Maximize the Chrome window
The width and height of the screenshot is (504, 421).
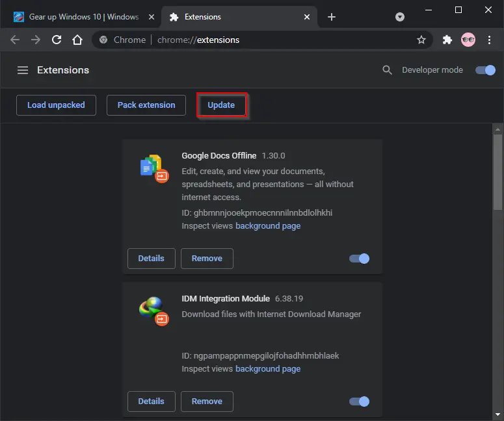pyautogui.click(x=458, y=10)
